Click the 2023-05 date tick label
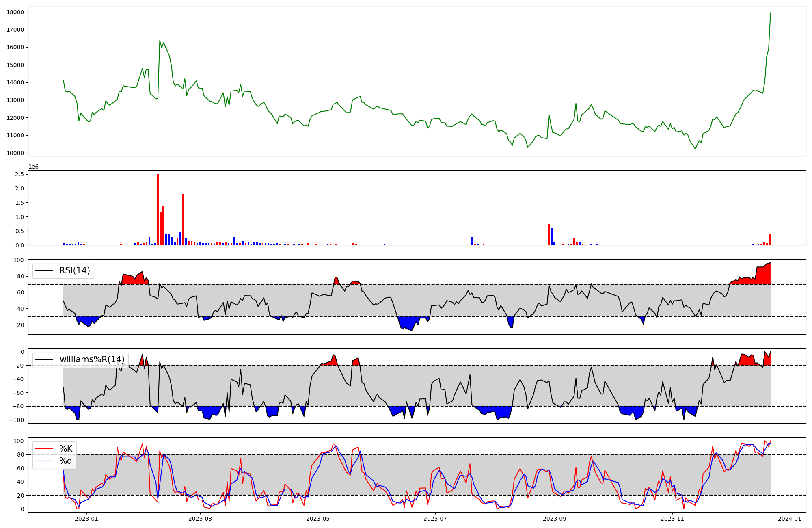Viewport: 812px width, 528px height. (x=318, y=519)
